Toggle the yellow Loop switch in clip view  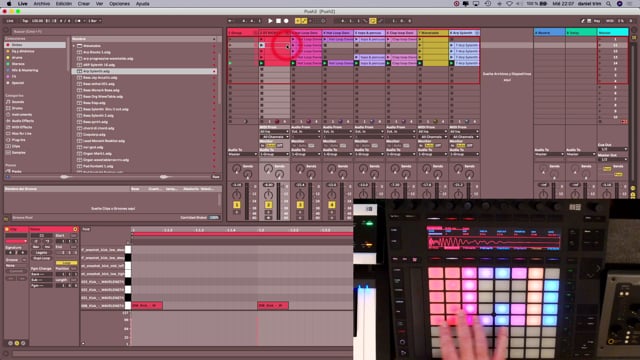pyautogui.click(x=66, y=263)
